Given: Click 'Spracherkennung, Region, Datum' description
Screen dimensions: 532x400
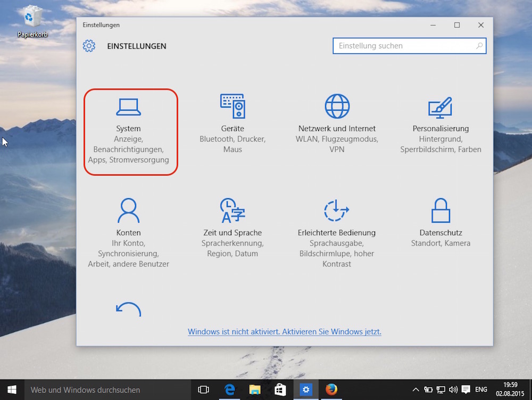Looking at the screenshot, I should [232, 248].
